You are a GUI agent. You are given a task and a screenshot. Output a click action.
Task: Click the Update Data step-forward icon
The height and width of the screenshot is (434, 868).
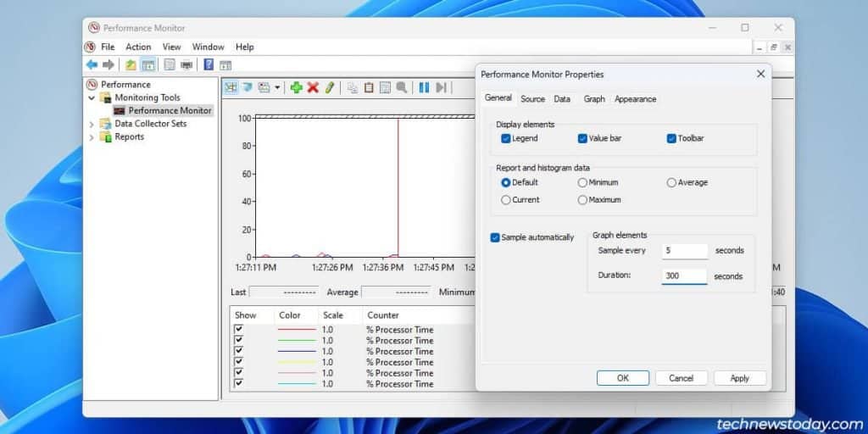pyautogui.click(x=441, y=87)
